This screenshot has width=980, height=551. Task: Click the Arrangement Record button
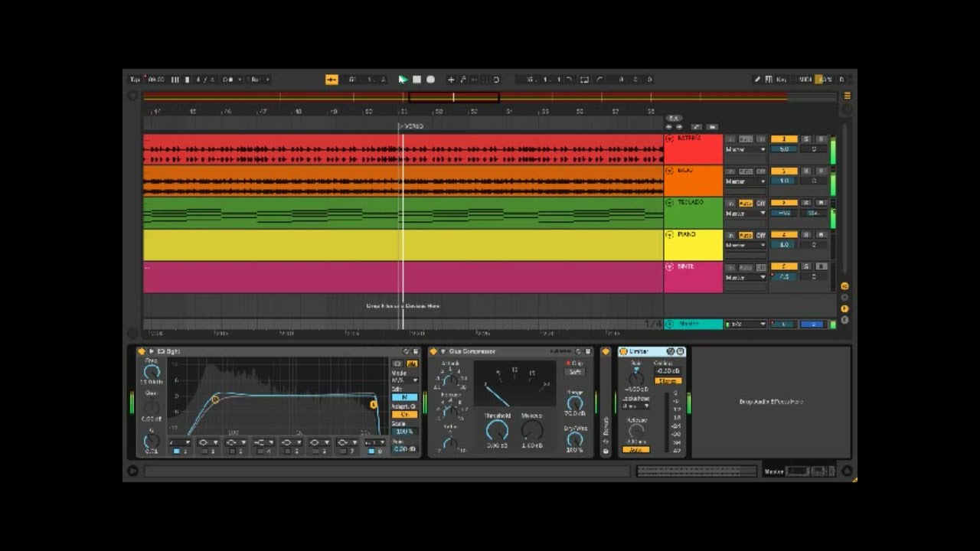point(430,80)
